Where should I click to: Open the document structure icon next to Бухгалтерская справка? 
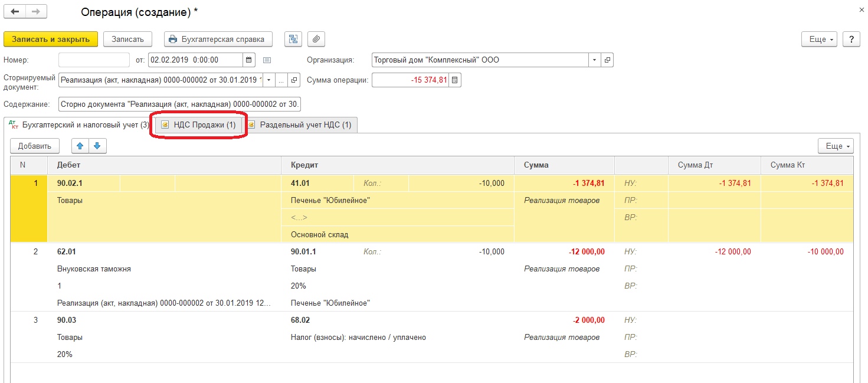tap(293, 39)
